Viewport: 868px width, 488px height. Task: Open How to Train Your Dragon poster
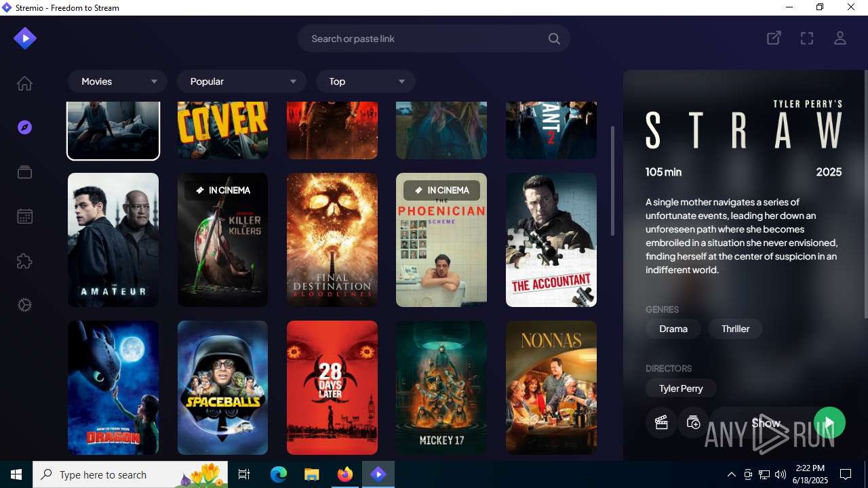tap(113, 388)
